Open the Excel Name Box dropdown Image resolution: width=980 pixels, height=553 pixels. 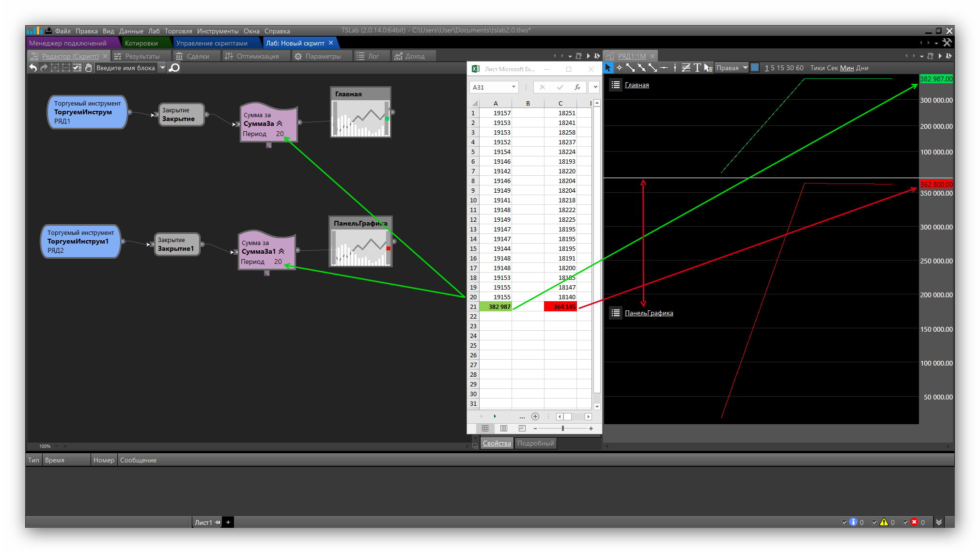click(513, 87)
